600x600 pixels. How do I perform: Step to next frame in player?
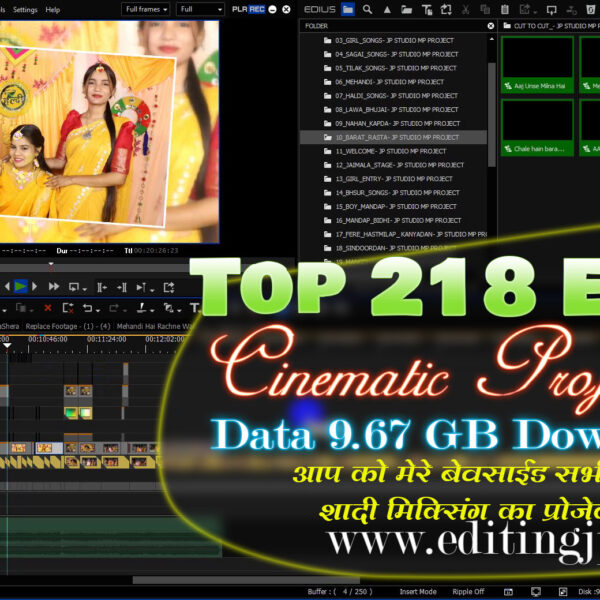34,286
